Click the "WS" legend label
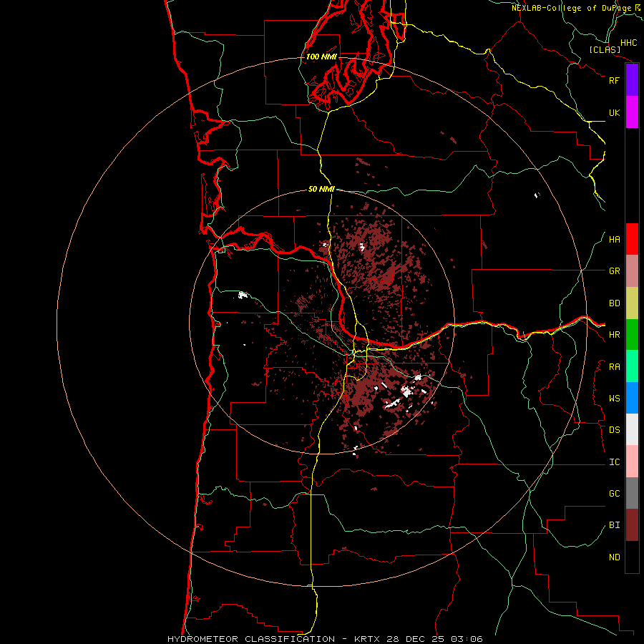 (x=614, y=399)
